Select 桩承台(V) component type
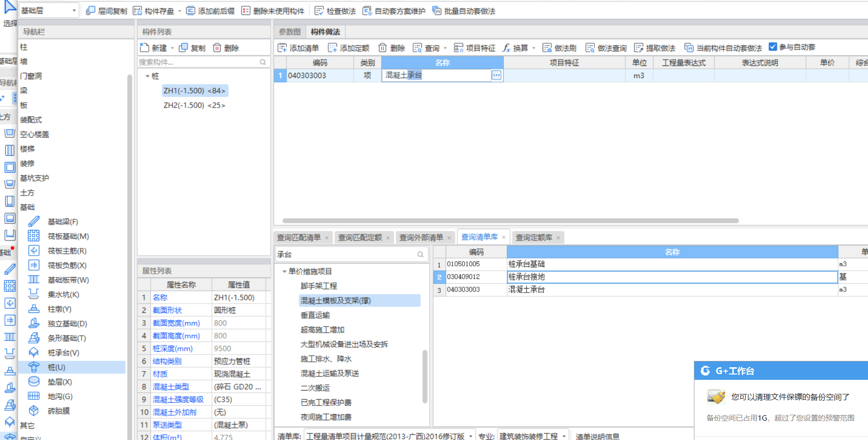Screen dimensions: 868x440 click(x=63, y=353)
